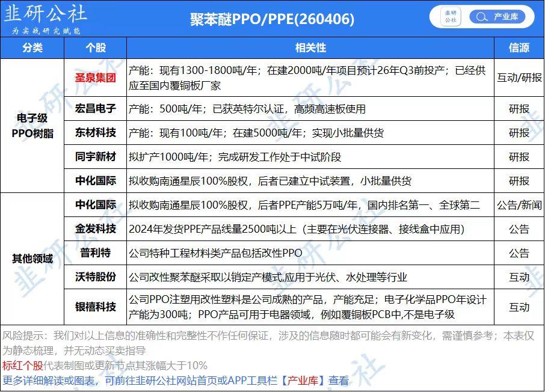Click the 韭研公社 square logo icon
545x392 pixels.
point(451,17)
